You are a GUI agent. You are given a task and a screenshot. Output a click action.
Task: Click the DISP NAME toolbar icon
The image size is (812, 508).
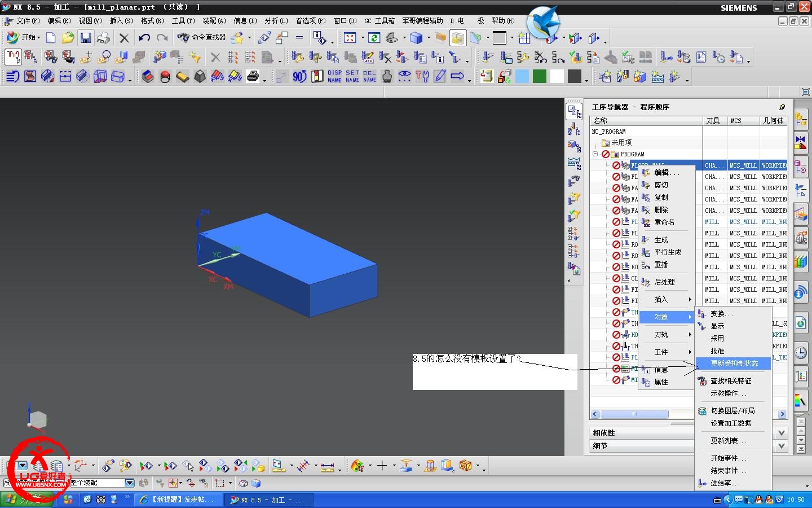[334, 76]
